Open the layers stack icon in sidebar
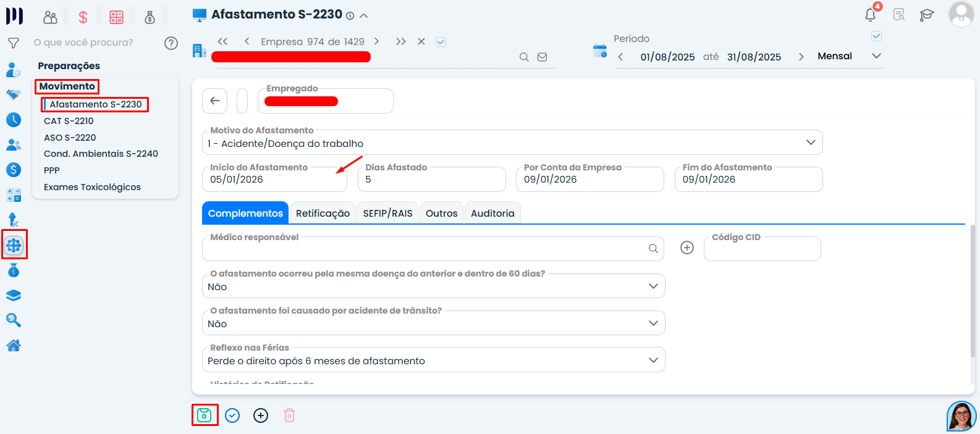 [x=14, y=295]
